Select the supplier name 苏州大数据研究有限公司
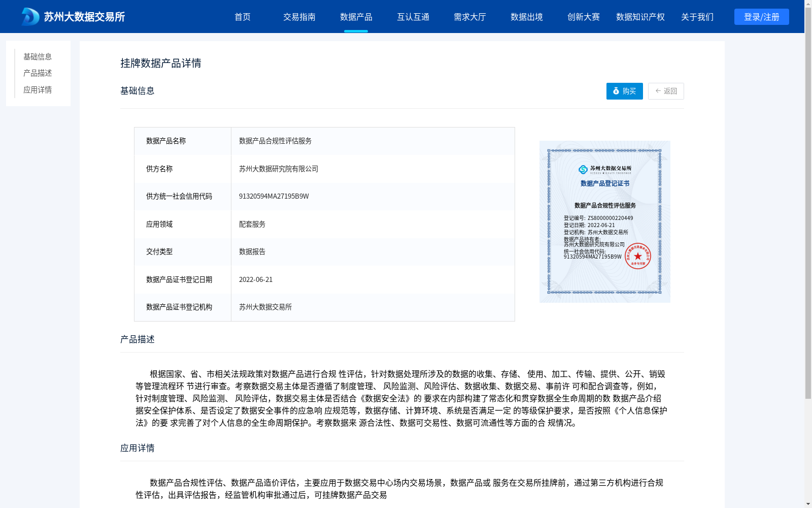 point(279,169)
